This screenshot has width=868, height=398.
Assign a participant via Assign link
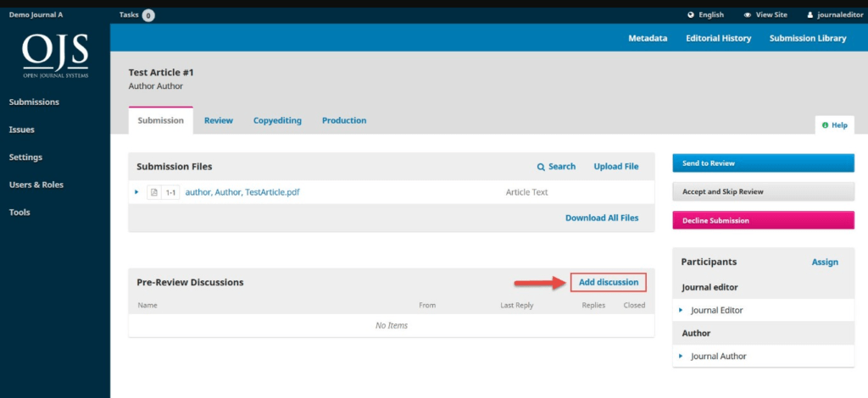(825, 263)
